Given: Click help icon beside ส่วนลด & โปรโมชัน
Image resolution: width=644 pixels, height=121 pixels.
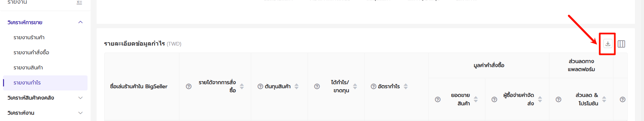Looking at the screenshot, I should pyautogui.click(x=558, y=100).
